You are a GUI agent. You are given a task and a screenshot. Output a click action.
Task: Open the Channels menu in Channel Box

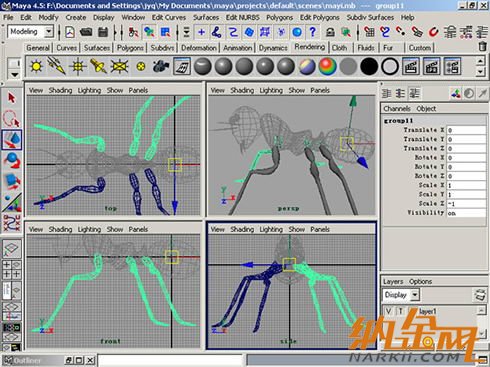397,109
